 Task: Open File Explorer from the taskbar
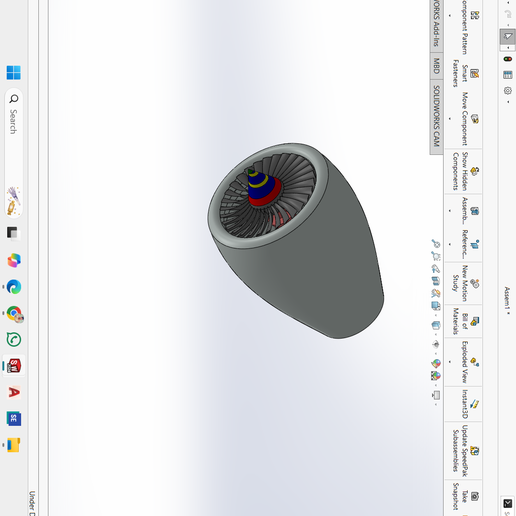pyautogui.click(x=14, y=445)
